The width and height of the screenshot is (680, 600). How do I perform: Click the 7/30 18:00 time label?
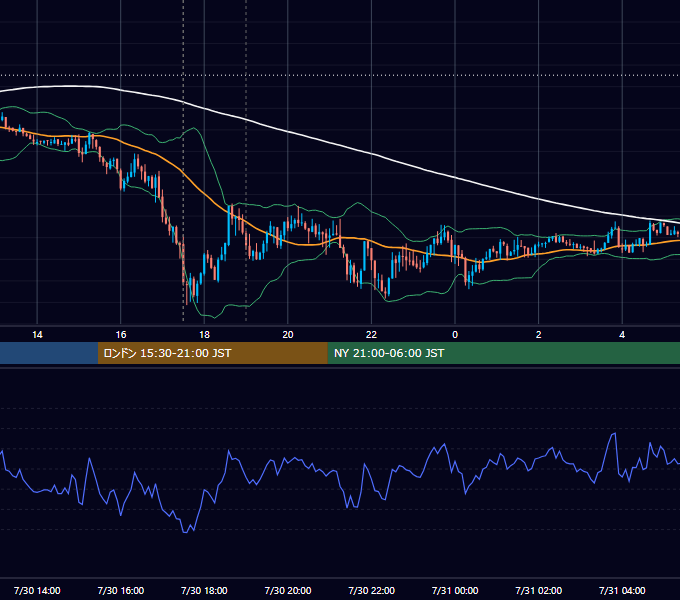click(x=204, y=590)
